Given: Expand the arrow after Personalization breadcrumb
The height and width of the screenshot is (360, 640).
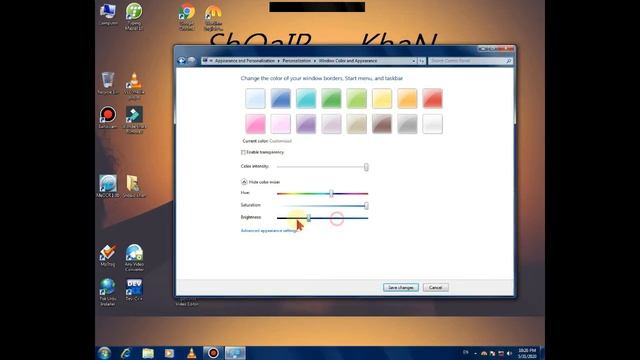Looking at the screenshot, I should coord(315,61).
